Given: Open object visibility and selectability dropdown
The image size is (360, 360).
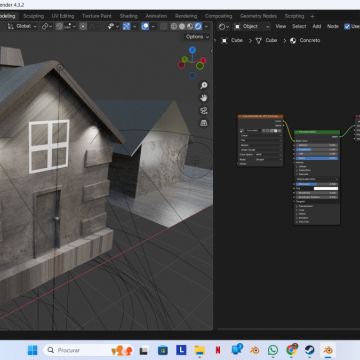Looking at the screenshot, I should click(113, 26).
